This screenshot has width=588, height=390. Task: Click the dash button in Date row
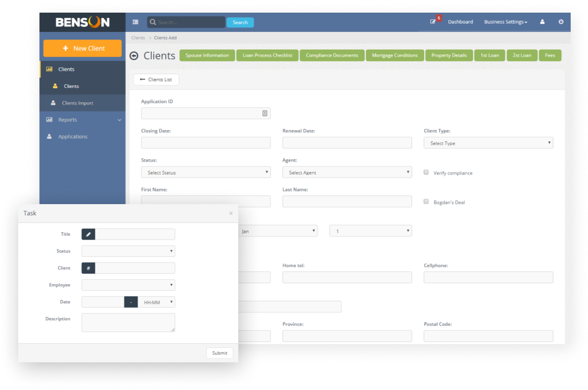click(131, 302)
